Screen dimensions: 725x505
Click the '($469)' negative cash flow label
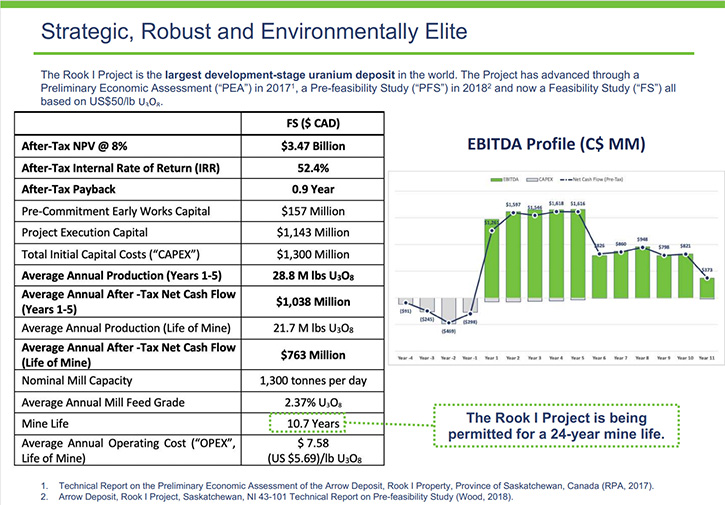[449, 331]
